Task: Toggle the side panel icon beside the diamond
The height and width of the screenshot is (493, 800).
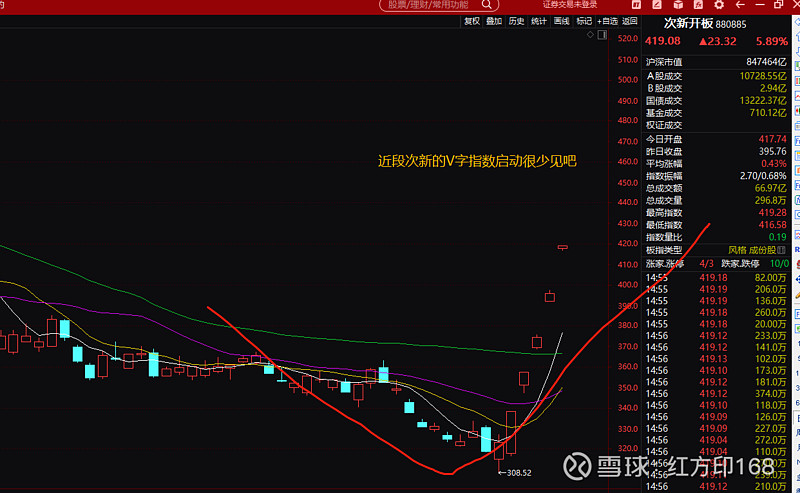Action: tap(602, 35)
